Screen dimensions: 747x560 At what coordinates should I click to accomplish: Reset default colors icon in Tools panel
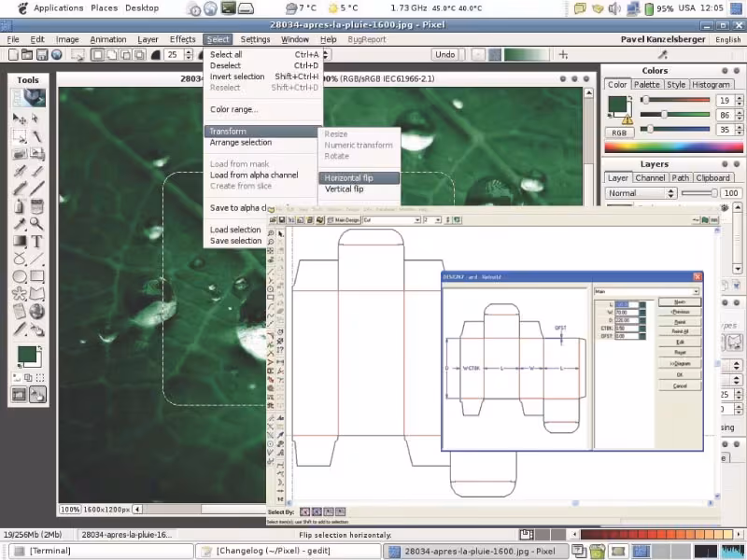(20, 365)
